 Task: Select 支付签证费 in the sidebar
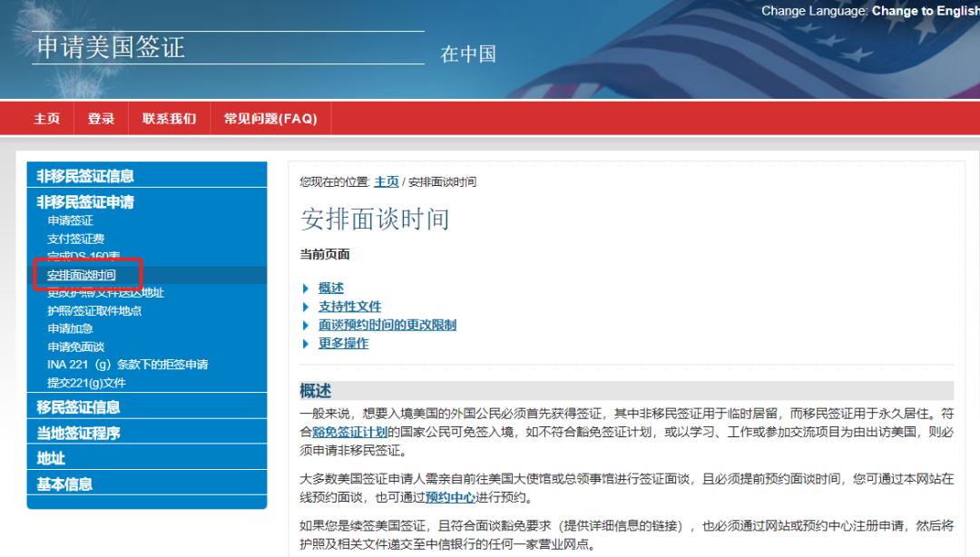pyautogui.click(x=75, y=239)
